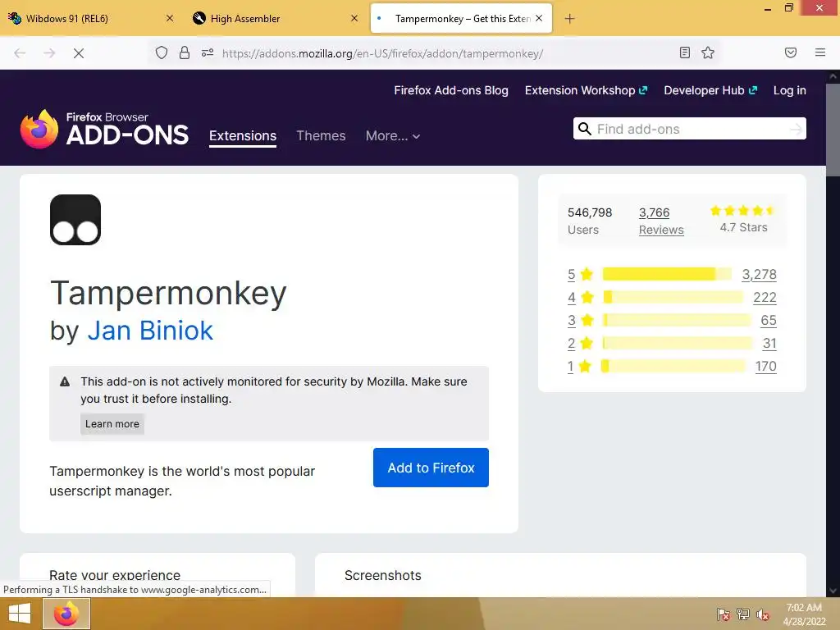Screen dimensions: 840x630
Task: Close the Tampermonkey tab
Action: click(x=539, y=18)
